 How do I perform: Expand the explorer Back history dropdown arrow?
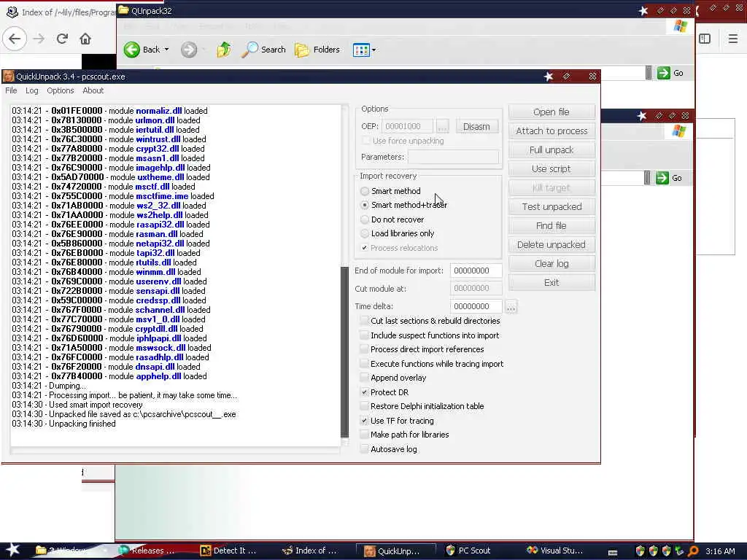pos(167,50)
